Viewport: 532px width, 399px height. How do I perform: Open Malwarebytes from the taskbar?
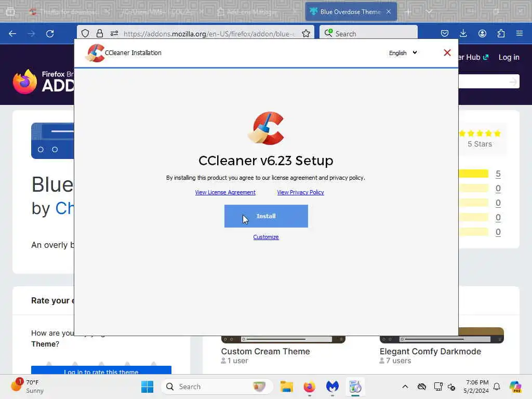point(332,387)
